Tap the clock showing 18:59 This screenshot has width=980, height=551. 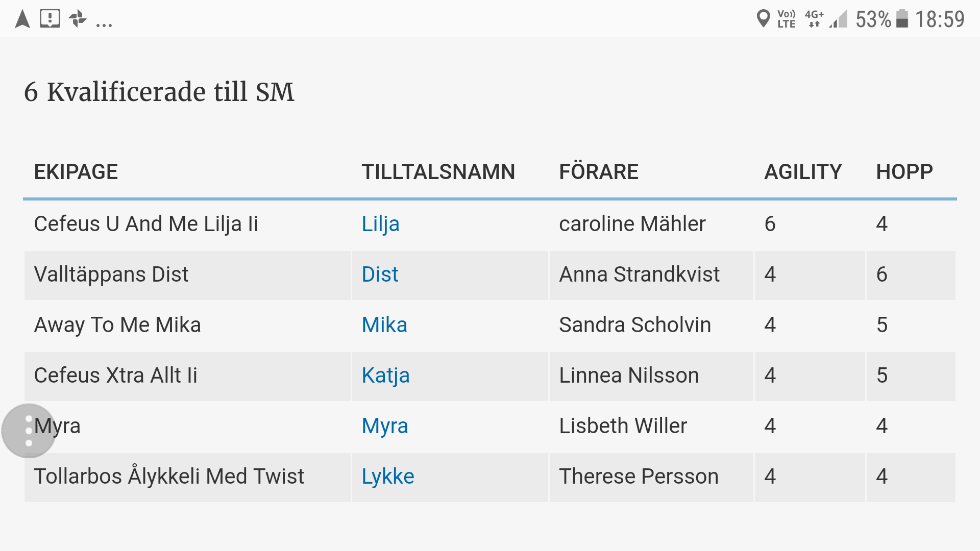click(940, 19)
